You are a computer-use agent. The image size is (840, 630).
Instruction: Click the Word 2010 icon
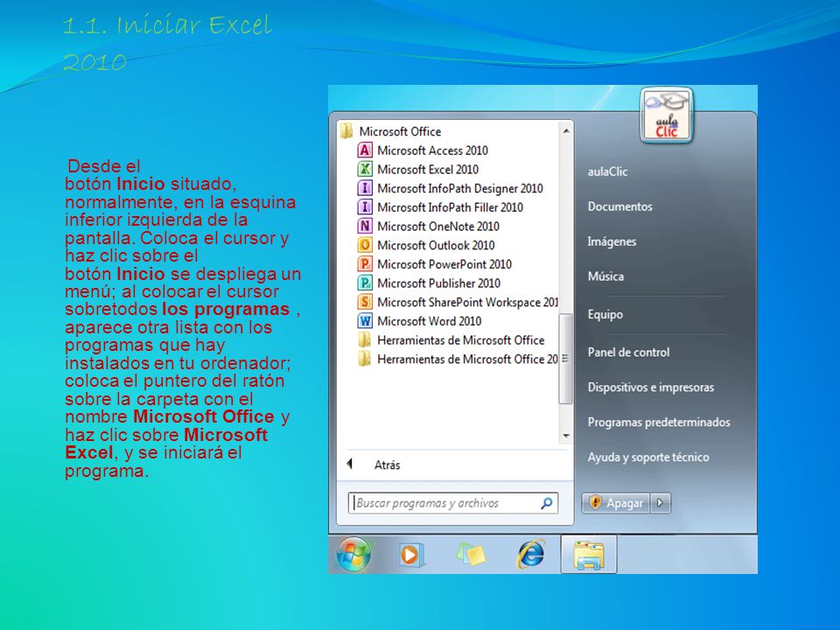[365, 321]
